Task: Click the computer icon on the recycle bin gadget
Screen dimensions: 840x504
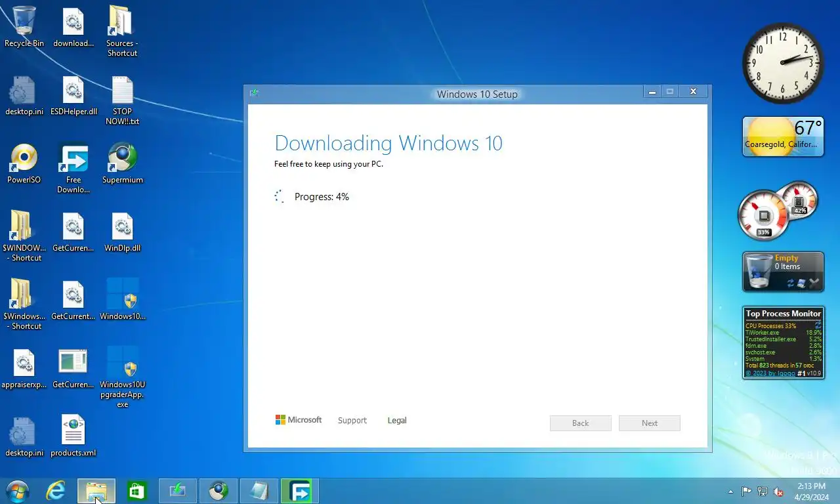Action: pyautogui.click(x=802, y=283)
